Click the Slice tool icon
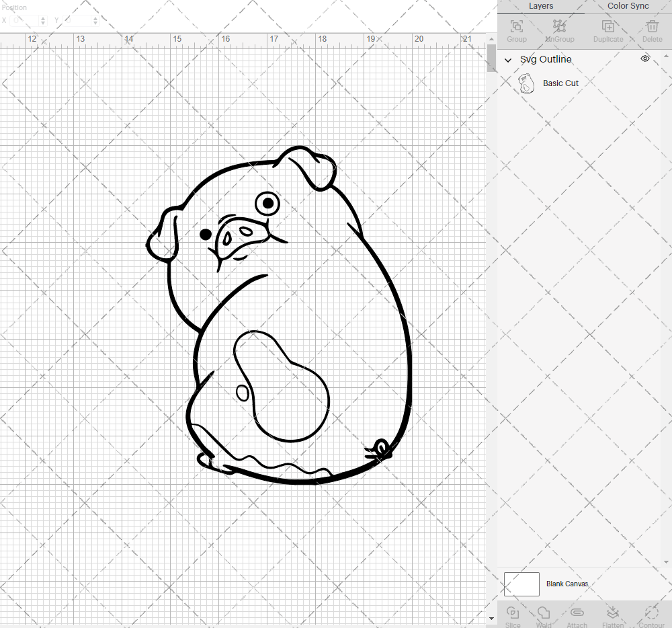 tap(513, 613)
